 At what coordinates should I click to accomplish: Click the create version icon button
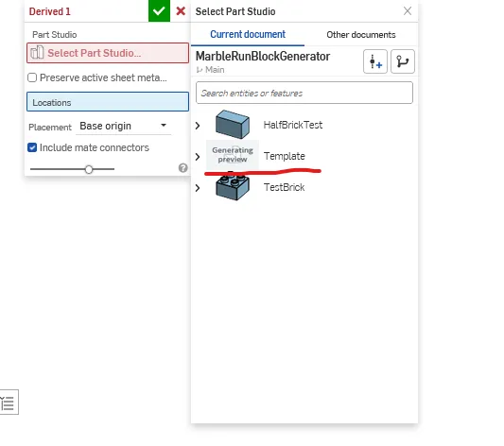[375, 61]
